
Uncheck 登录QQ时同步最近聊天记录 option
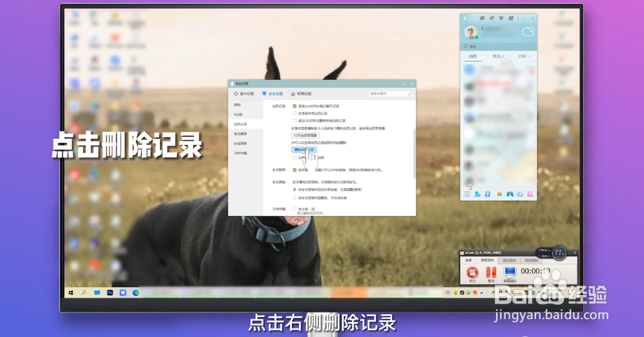294,106
